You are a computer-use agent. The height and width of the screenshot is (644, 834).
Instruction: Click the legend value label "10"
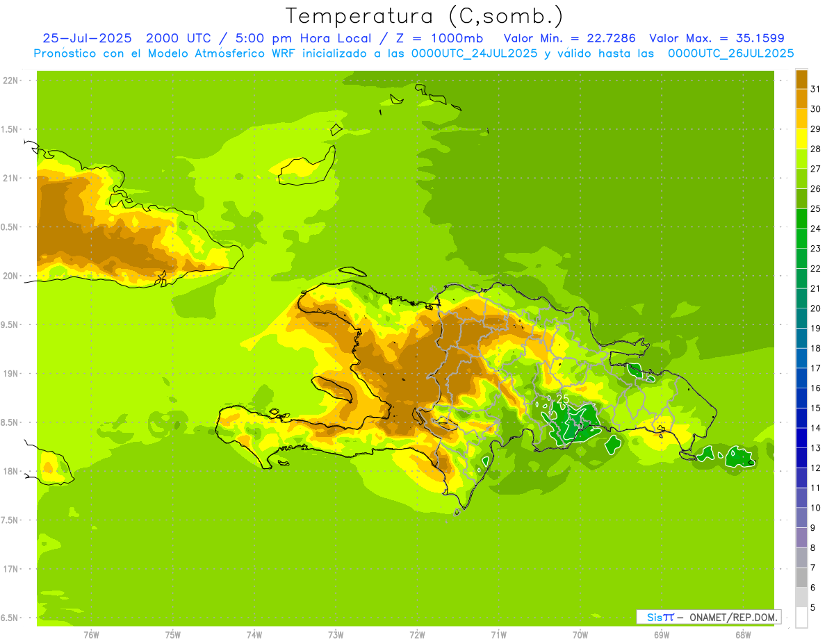click(x=815, y=508)
